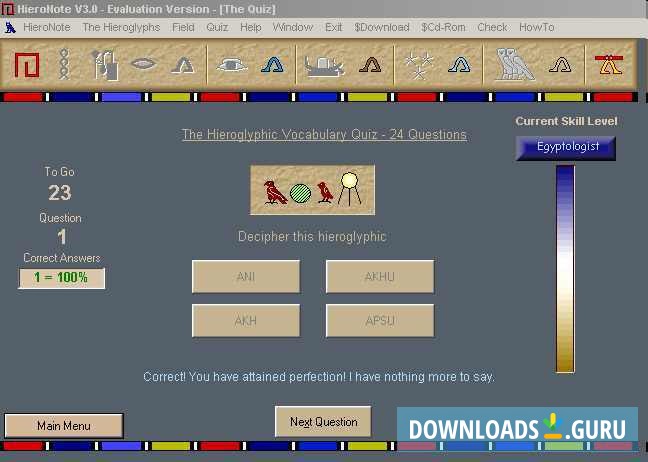Open the HieroNote menu
This screenshot has width=648, height=462.
(x=47, y=27)
